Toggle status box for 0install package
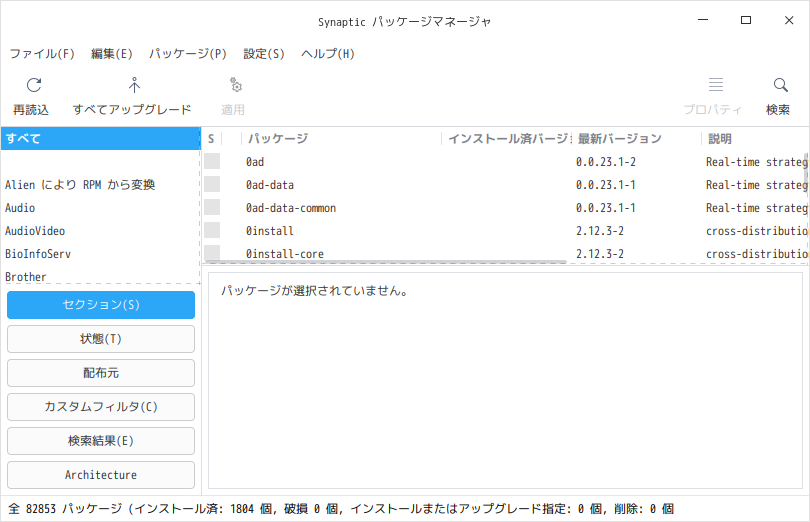810x522 pixels. pos(212,231)
